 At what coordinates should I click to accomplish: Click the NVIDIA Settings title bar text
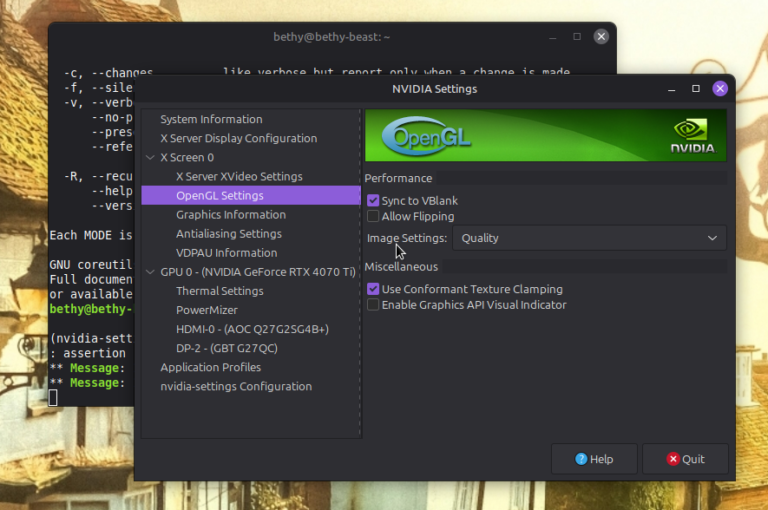coord(434,89)
